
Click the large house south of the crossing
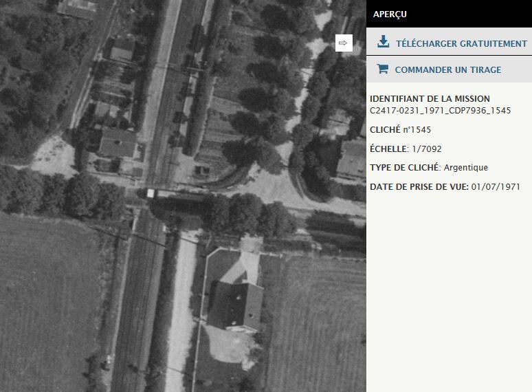[x=236, y=303]
